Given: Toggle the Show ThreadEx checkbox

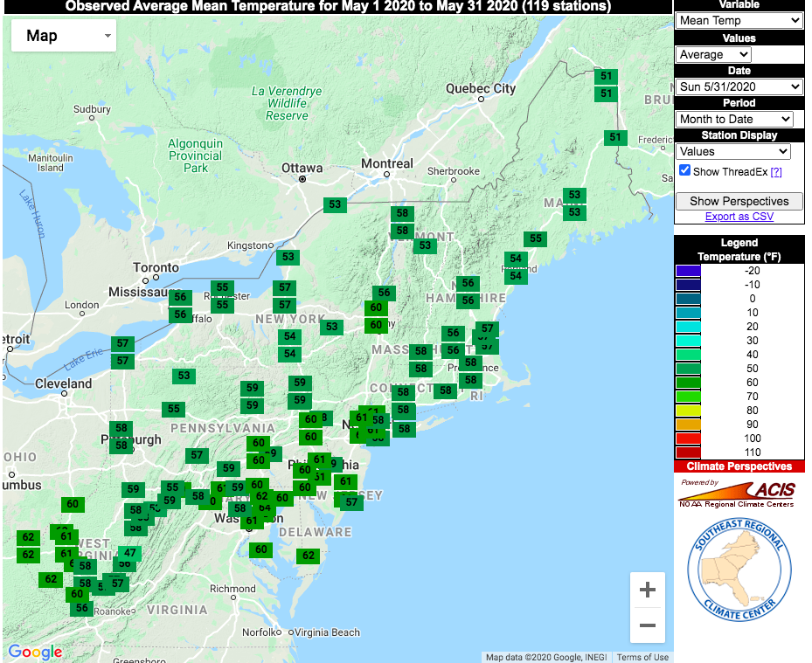Looking at the screenshot, I should (684, 170).
